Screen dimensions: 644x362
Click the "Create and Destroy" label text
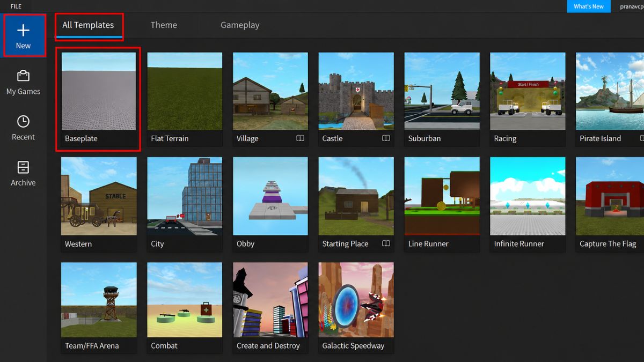point(268,345)
